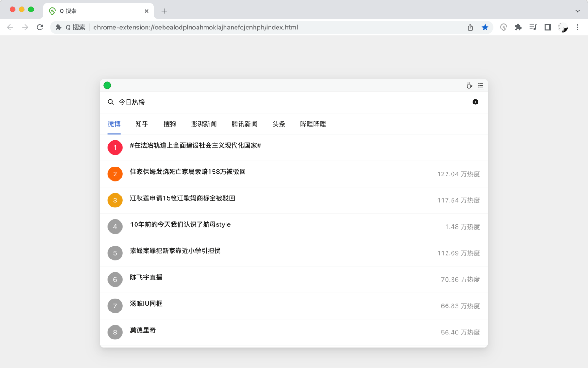The height and width of the screenshot is (368, 588).
Task: Clear the search text with the X icon
Action: tap(475, 102)
